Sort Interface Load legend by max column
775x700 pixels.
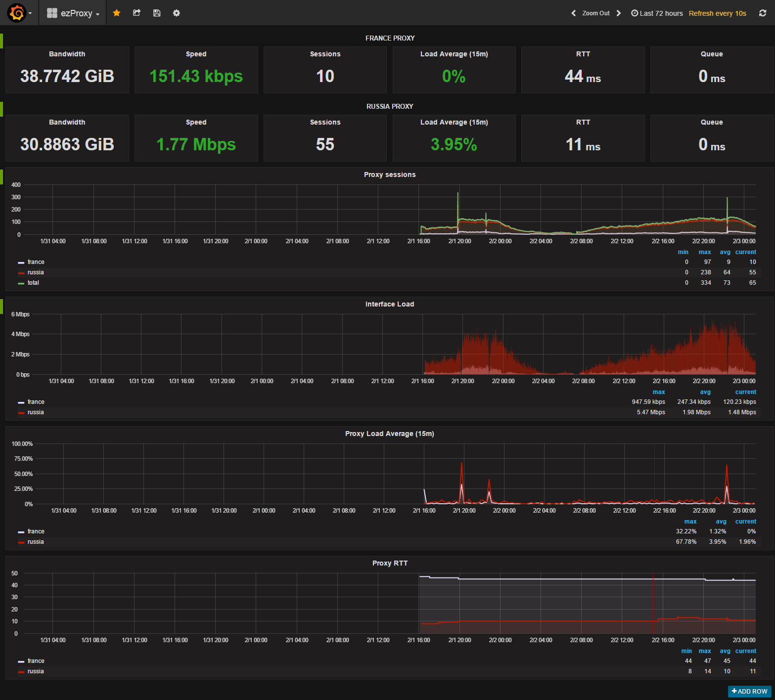coord(659,392)
